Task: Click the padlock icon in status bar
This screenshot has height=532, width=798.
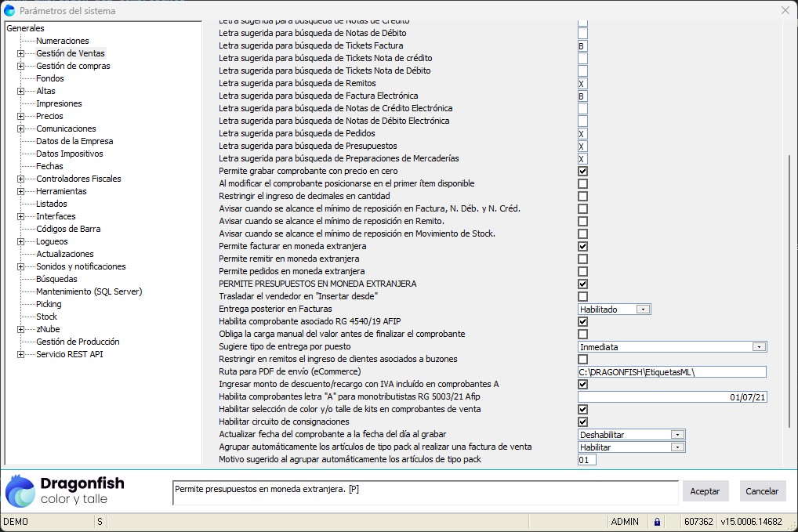Action: [657, 522]
